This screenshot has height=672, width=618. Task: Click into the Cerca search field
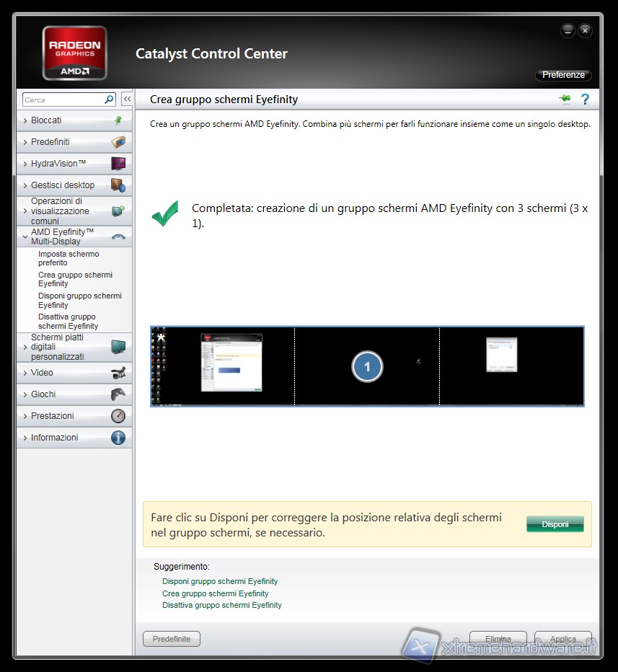pos(63,100)
